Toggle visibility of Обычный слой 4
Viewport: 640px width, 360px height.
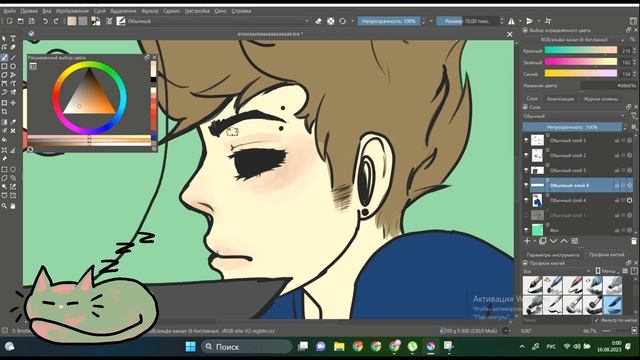click(526, 200)
